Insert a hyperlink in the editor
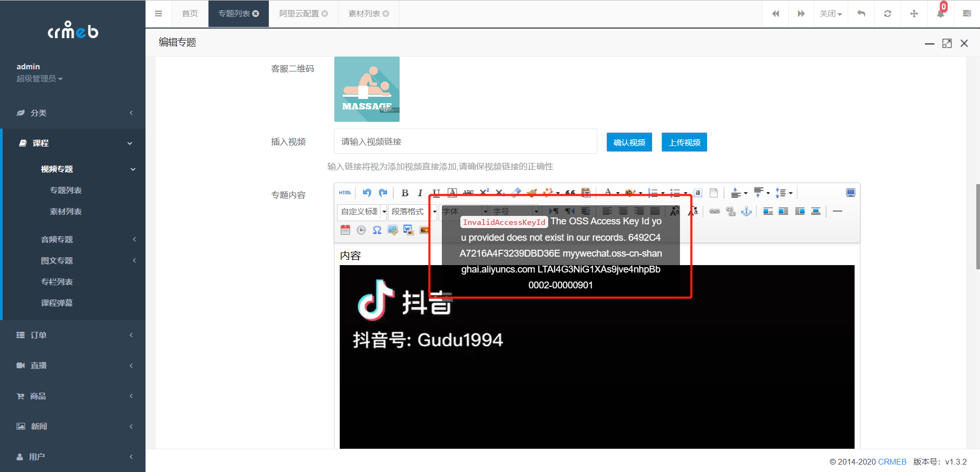The width and height of the screenshot is (980, 472). pos(714,211)
